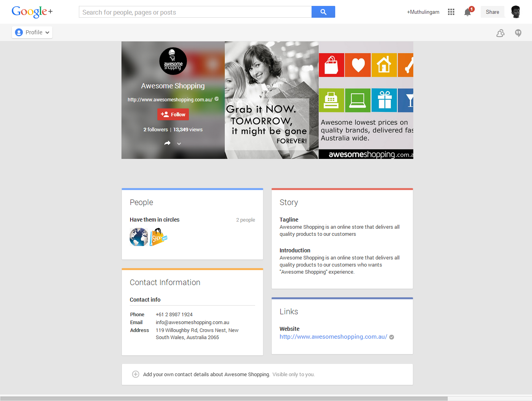Click the orange bone tile

[406, 65]
